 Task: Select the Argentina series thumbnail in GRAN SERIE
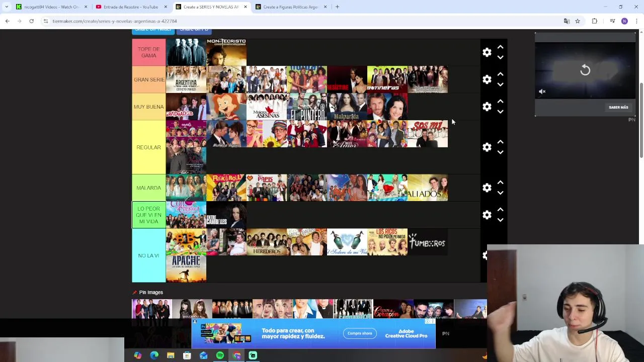pyautogui.click(x=186, y=79)
